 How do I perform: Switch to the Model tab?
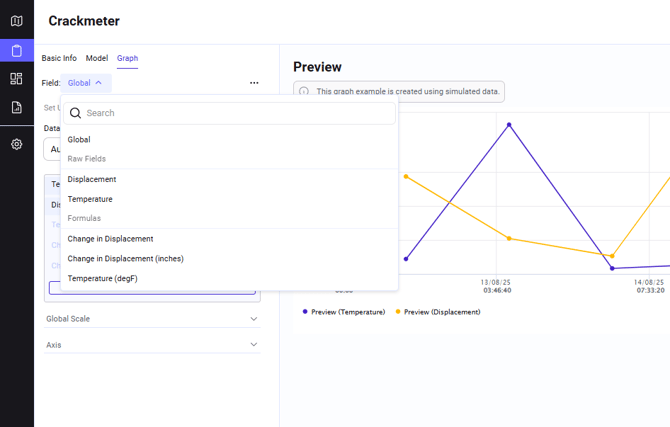click(x=97, y=58)
